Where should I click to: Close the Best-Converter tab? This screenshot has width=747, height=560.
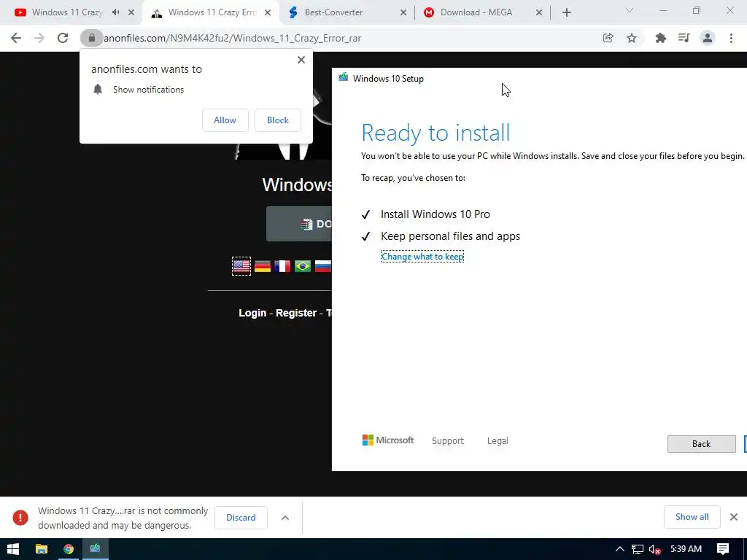(x=403, y=12)
